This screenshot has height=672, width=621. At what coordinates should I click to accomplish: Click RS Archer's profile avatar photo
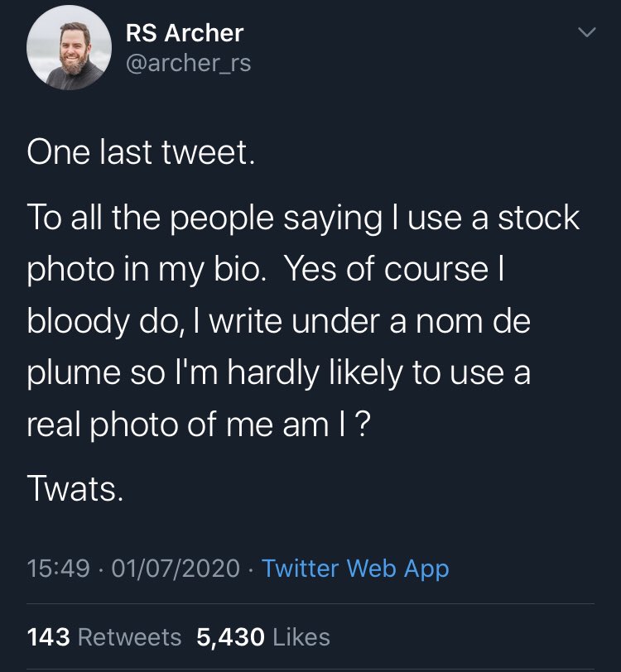pyautogui.click(x=68, y=47)
